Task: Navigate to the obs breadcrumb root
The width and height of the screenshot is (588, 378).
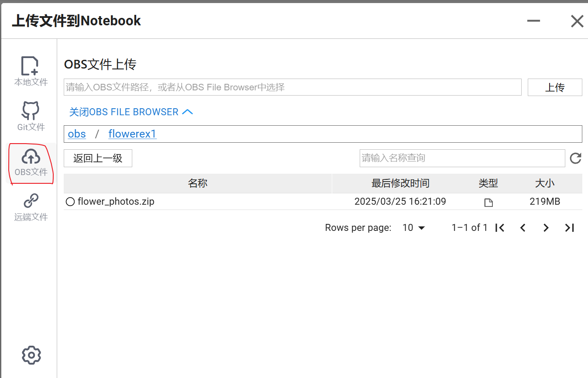Action: [77, 134]
